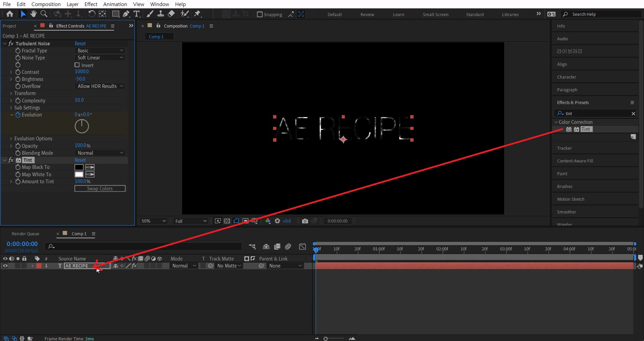Click Reset for Tint effect
Screen dimensions: 644x341
pyautogui.click(x=80, y=160)
